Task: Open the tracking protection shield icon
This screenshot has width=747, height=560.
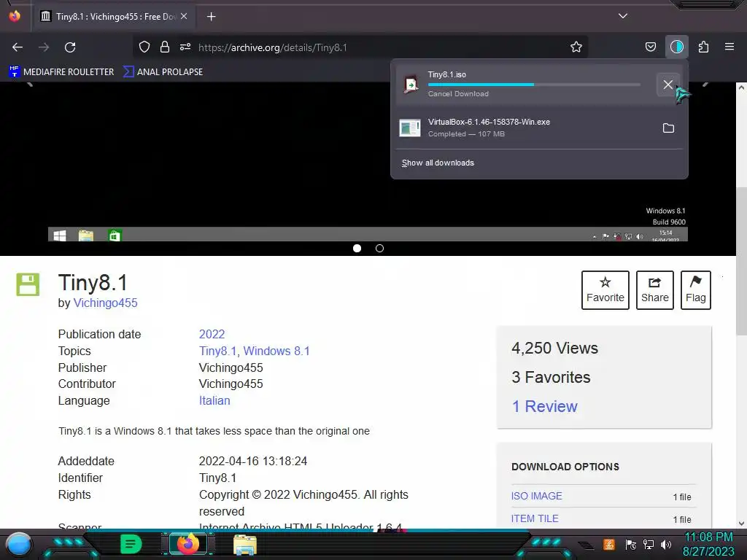Action: [144, 47]
